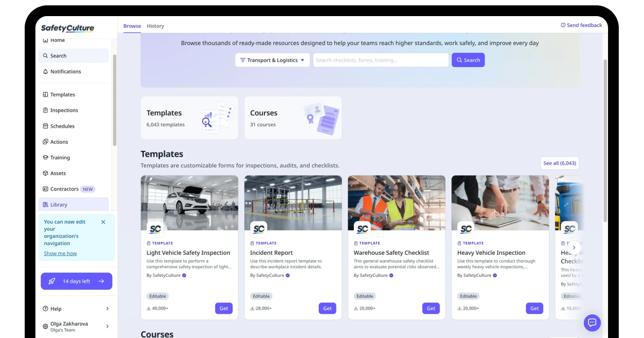Open Search in the sidebar

click(74, 56)
